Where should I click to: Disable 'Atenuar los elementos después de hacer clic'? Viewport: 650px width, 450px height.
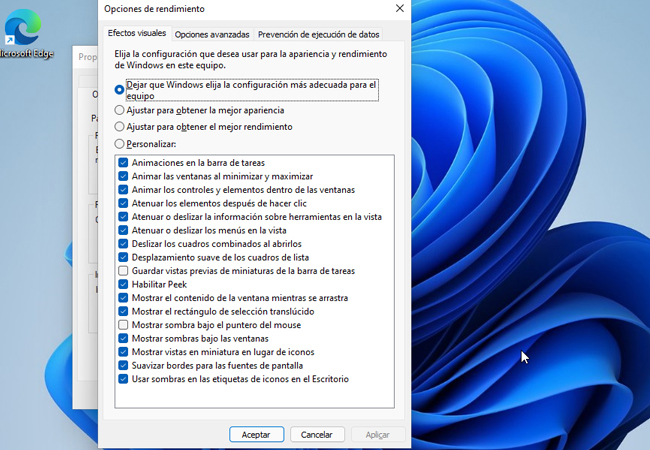point(123,203)
